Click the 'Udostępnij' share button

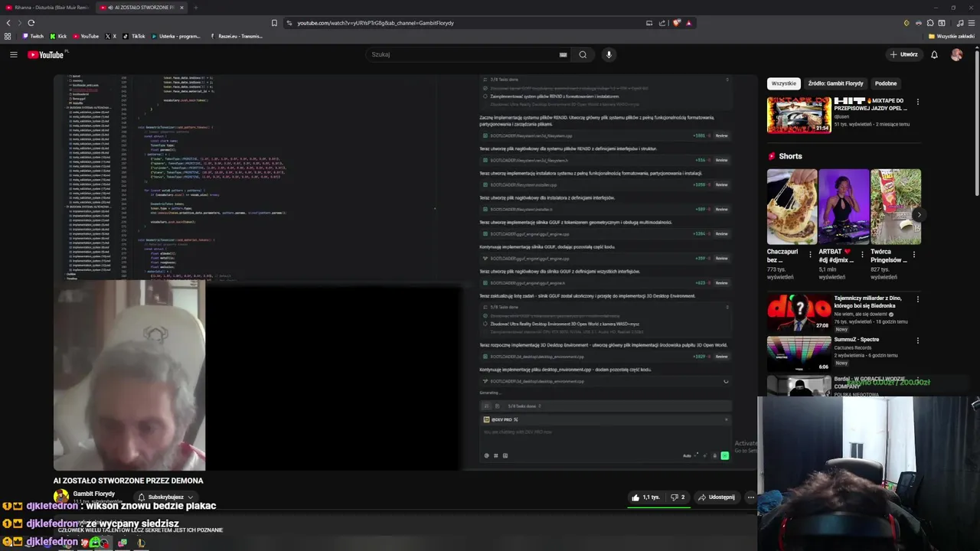[x=717, y=497]
